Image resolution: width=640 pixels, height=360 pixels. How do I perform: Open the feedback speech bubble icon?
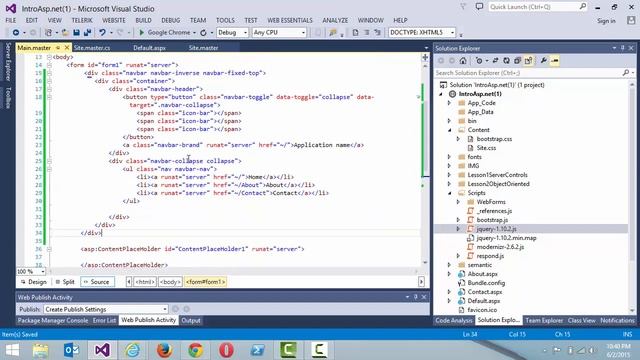pos(480,7)
